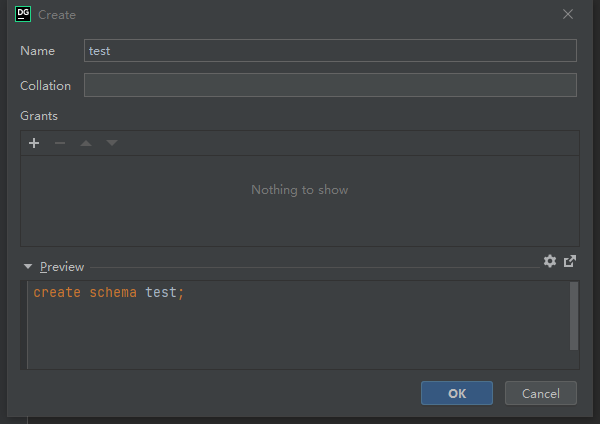600x424 pixels.
Task: Click the remove grant minus icon
Action: (60, 143)
